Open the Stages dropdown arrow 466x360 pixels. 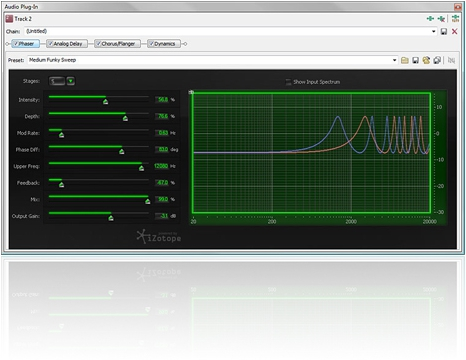click(x=71, y=81)
